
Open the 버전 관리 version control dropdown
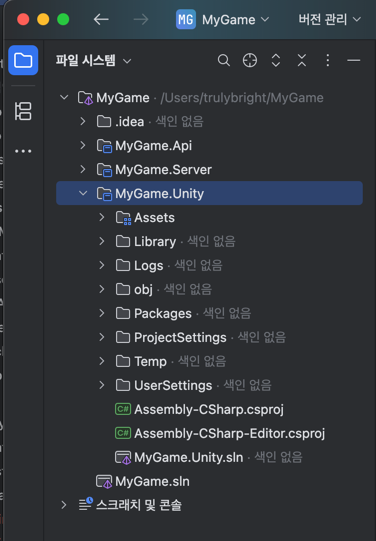(330, 19)
